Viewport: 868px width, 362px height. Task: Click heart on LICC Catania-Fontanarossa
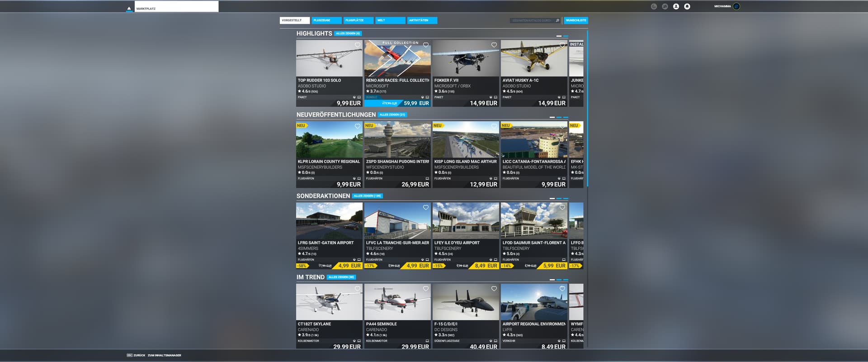(x=562, y=126)
